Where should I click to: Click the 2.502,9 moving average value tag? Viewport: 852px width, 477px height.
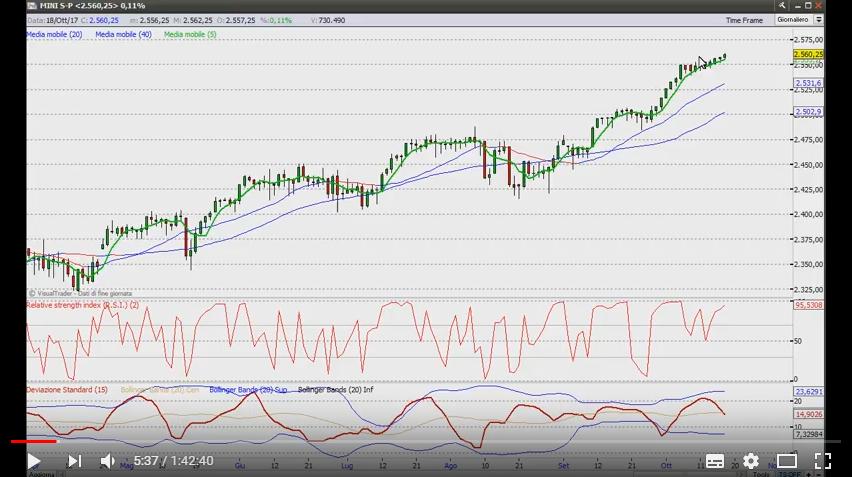[x=808, y=112]
